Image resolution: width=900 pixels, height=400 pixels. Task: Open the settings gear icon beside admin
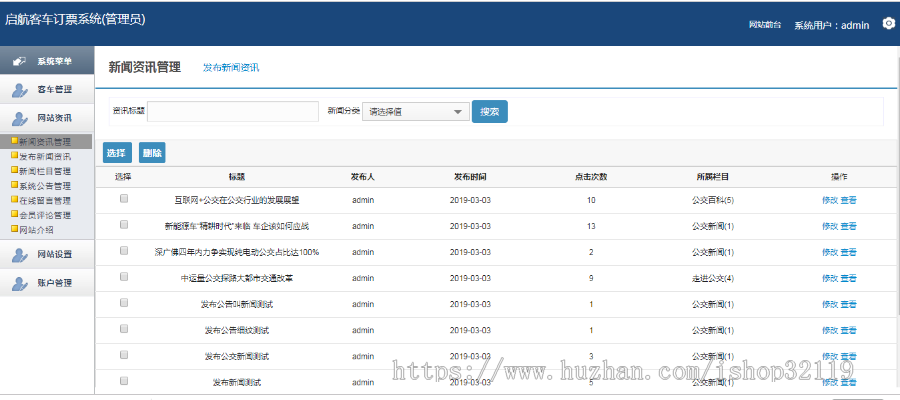tap(889, 24)
